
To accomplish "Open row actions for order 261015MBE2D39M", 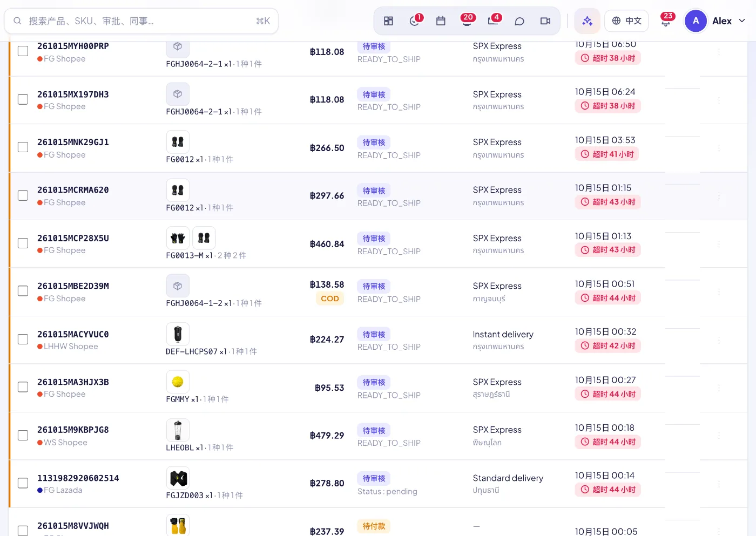I will click(719, 292).
